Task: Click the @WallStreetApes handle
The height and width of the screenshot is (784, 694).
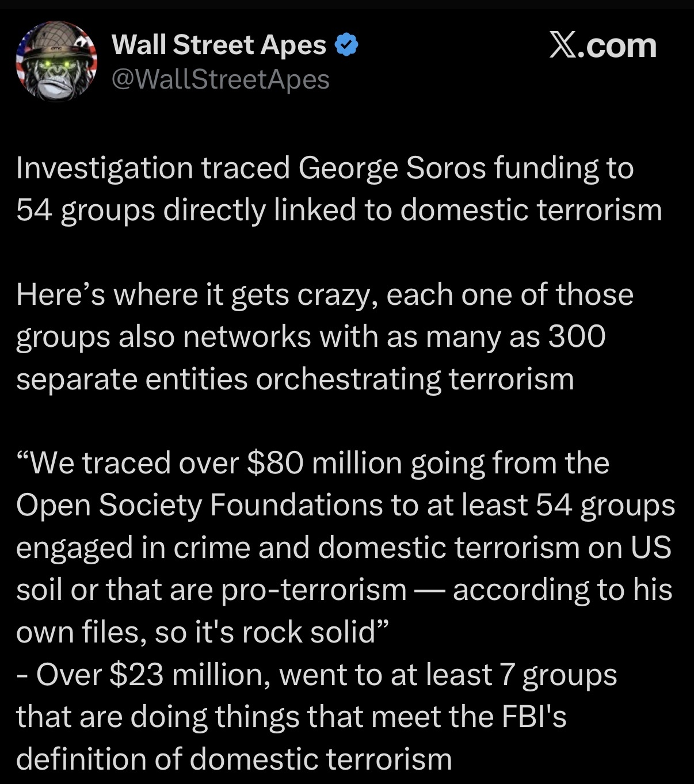Action: coord(220,79)
